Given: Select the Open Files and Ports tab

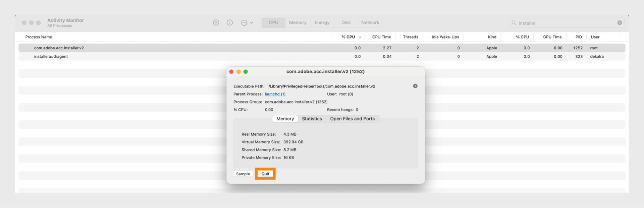Looking at the screenshot, I should [x=352, y=119].
